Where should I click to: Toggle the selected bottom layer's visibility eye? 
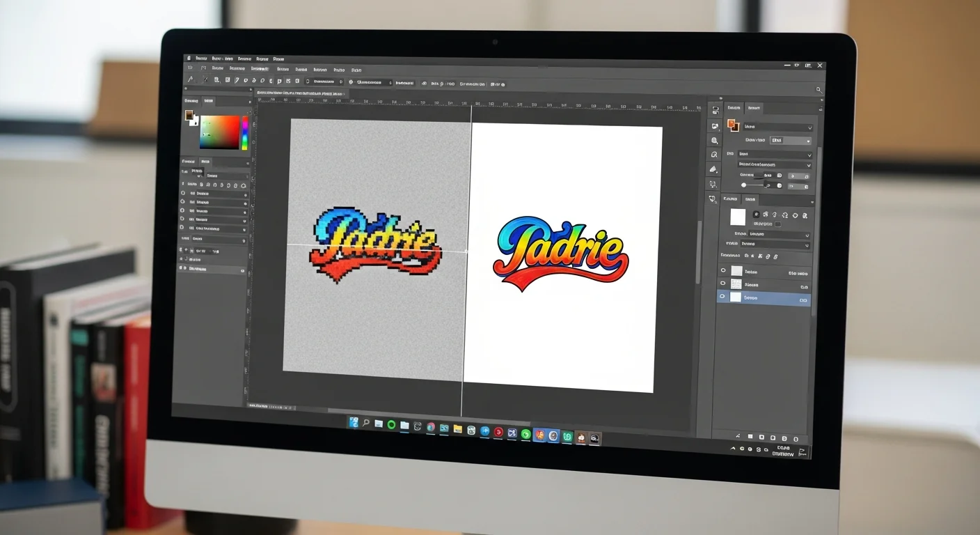[722, 296]
